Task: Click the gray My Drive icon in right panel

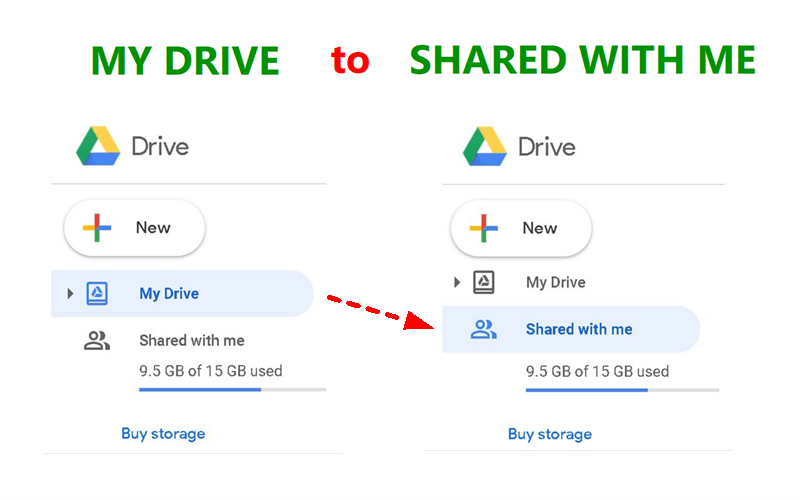Action: pyautogui.click(x=484, y=283)
